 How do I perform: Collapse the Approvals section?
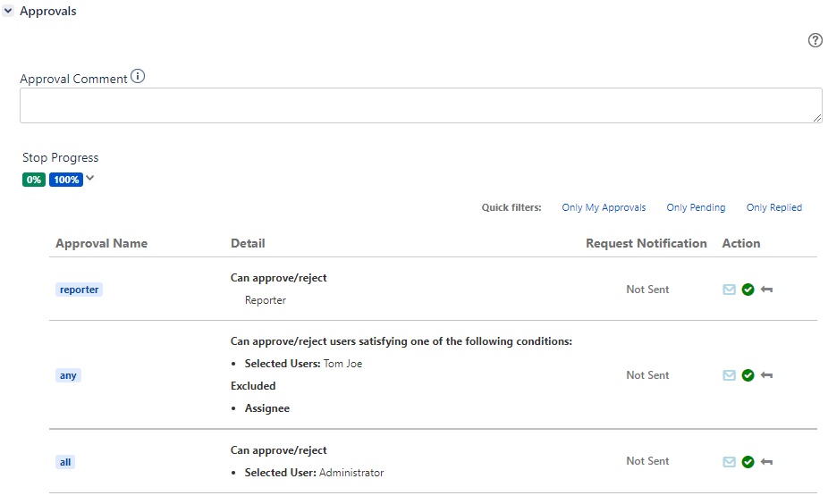(x=8, y=11)
